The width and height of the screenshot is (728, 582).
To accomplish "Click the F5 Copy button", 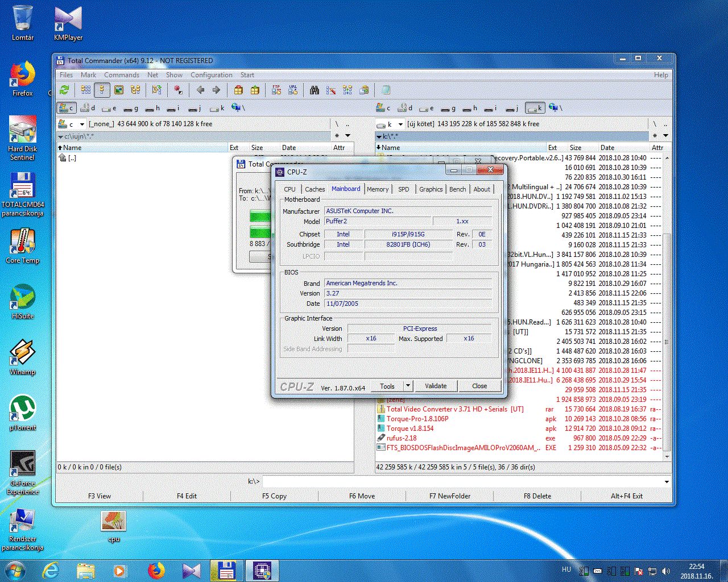I will (x=274, y=496).
